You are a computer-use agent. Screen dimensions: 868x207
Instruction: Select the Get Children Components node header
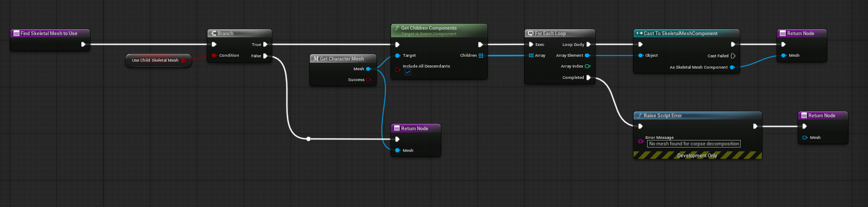click(x=439, y=30)
